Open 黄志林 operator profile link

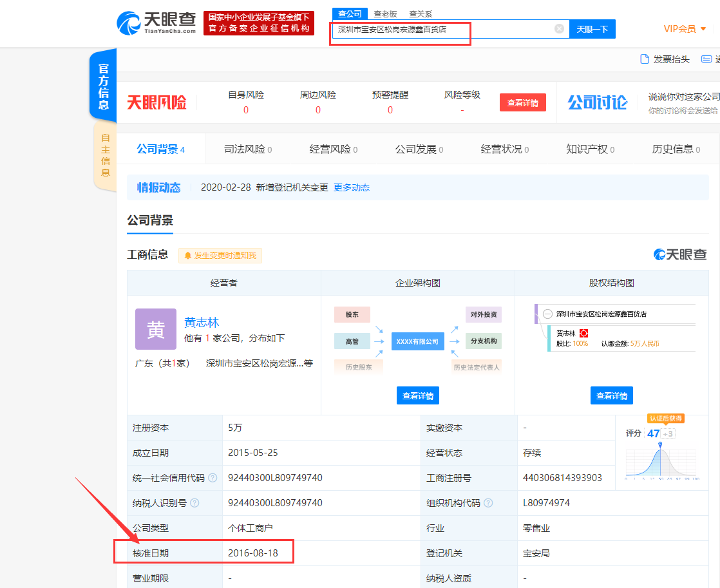(202, 323)
